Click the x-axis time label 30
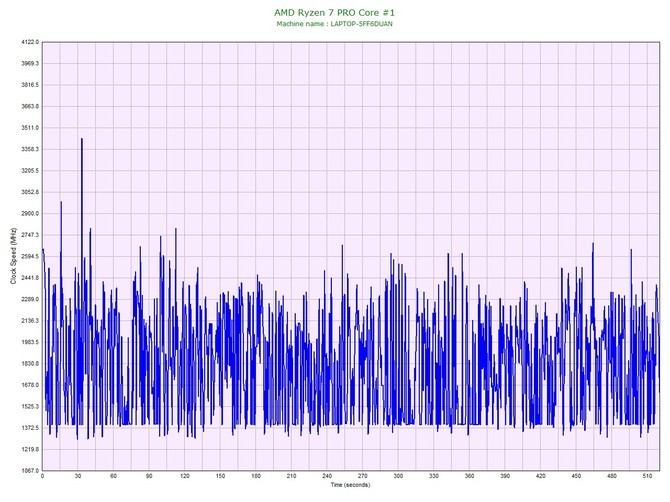Viewport: 670px width, 502px height. coord(78,476)
